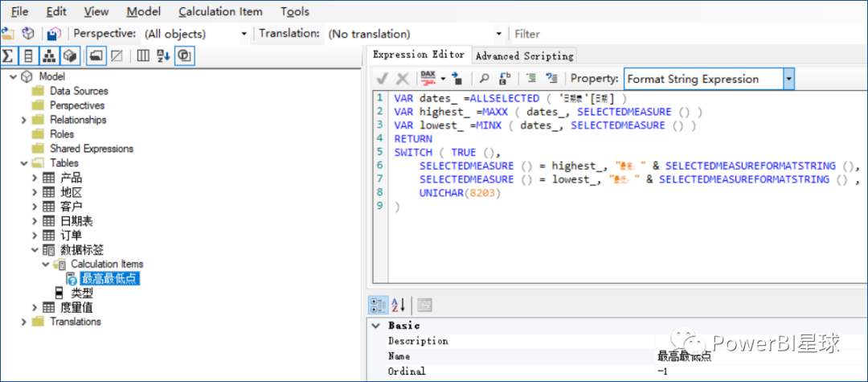The image size is (868, 382).
Task: Open DAX Formatter options dropdown arrow
Action: (x=442, y=79)
